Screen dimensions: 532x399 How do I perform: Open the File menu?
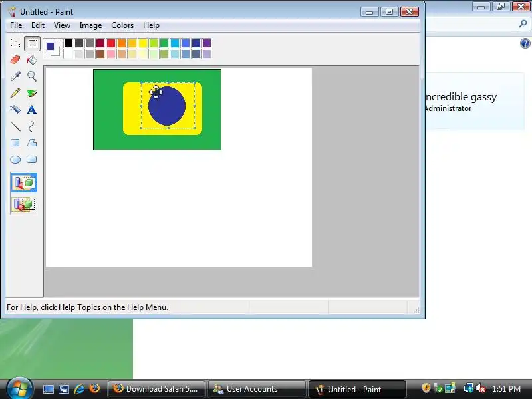click(x=16, y=25)
